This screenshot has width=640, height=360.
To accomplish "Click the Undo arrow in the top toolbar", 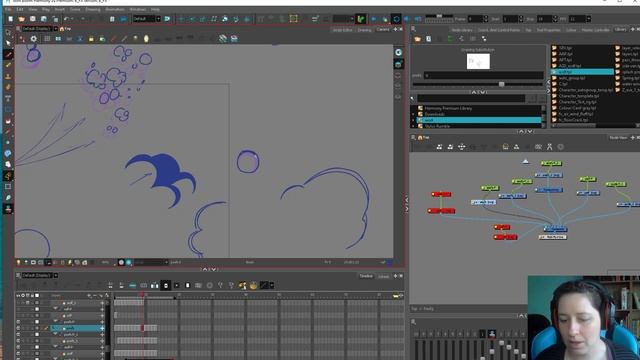I will (x=66, y=19).
